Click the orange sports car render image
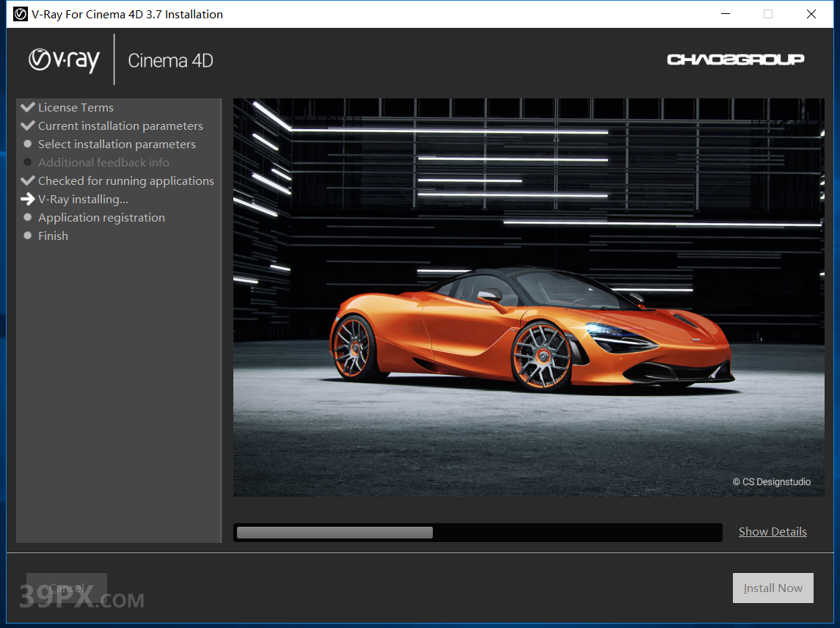 pos(529,297)
